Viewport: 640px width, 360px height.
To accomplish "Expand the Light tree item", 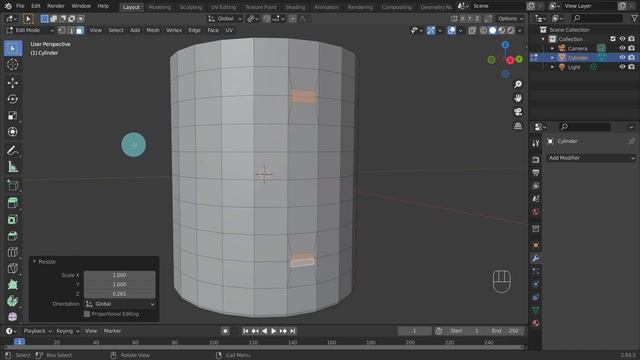I will [552, 67].
